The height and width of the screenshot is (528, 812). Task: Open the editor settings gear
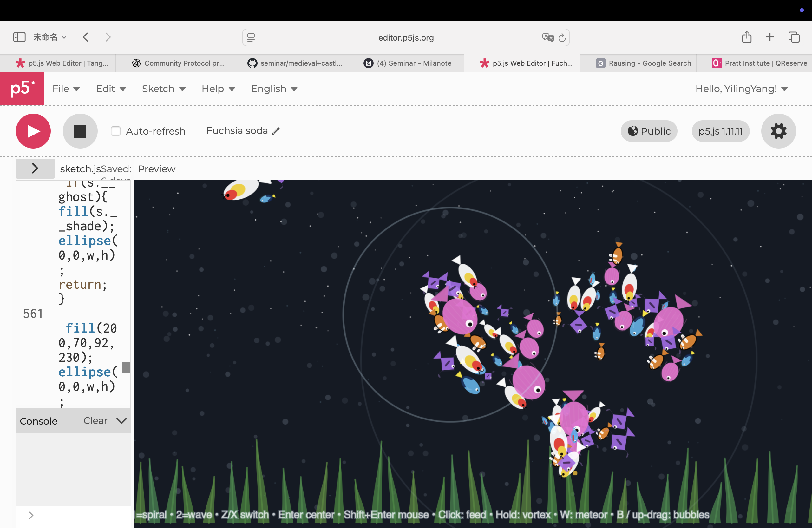(778, 131)
